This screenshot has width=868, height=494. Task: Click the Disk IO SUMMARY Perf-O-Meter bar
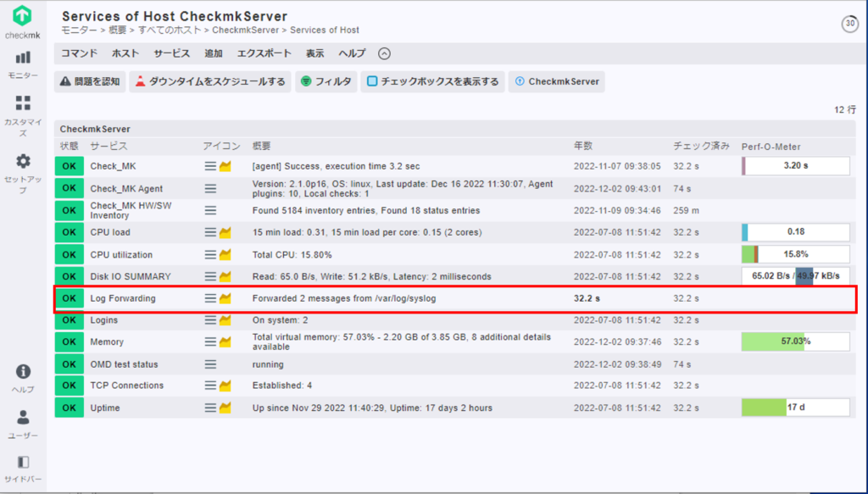click(795, 276)
